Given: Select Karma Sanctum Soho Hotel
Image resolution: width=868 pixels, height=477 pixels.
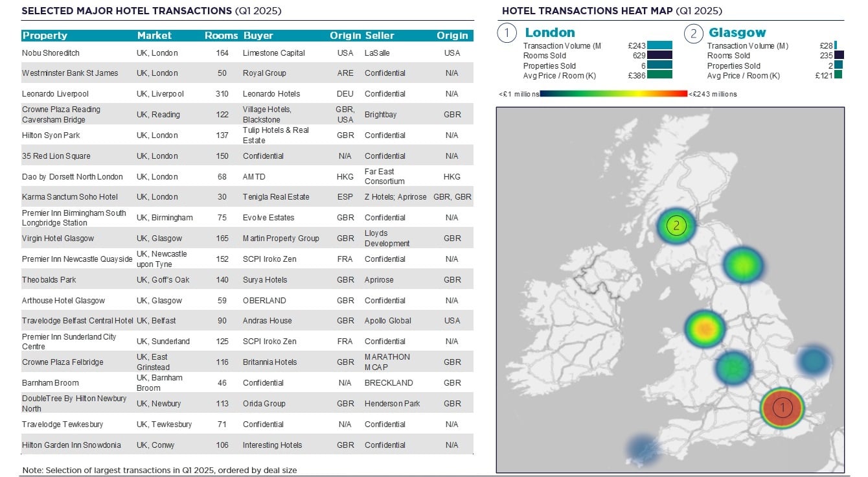Looking at the screenshot, I should pyautogui.click(x=70, y=197).
